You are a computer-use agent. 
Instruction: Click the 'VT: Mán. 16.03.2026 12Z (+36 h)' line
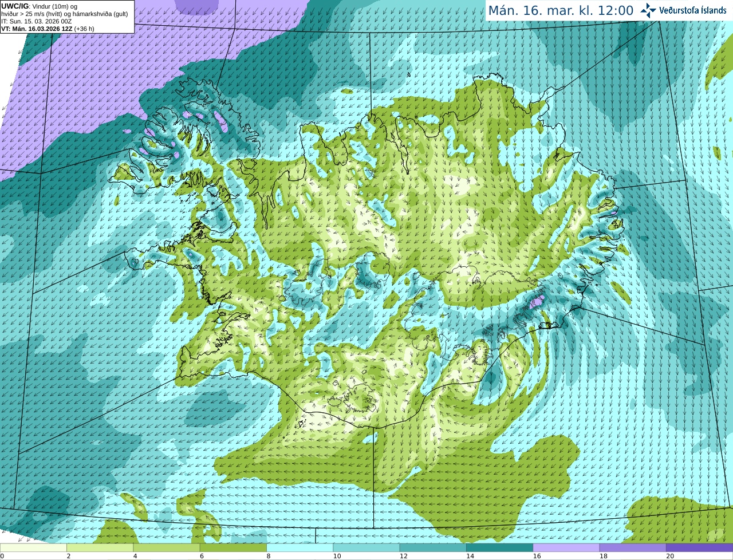(48, 29)
